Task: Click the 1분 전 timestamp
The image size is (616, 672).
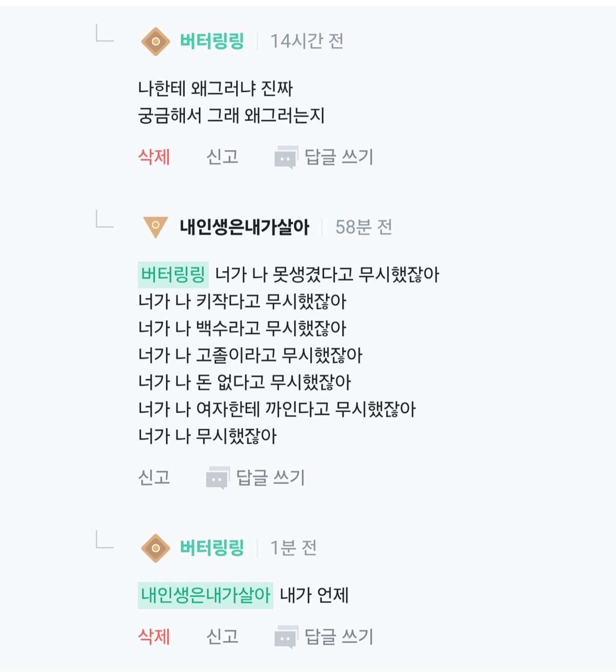Action: click(293, 548)
